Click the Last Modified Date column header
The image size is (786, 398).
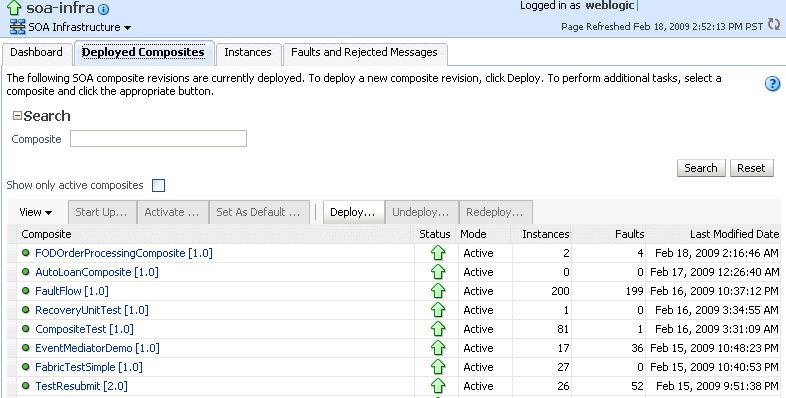tap(713, 234)
